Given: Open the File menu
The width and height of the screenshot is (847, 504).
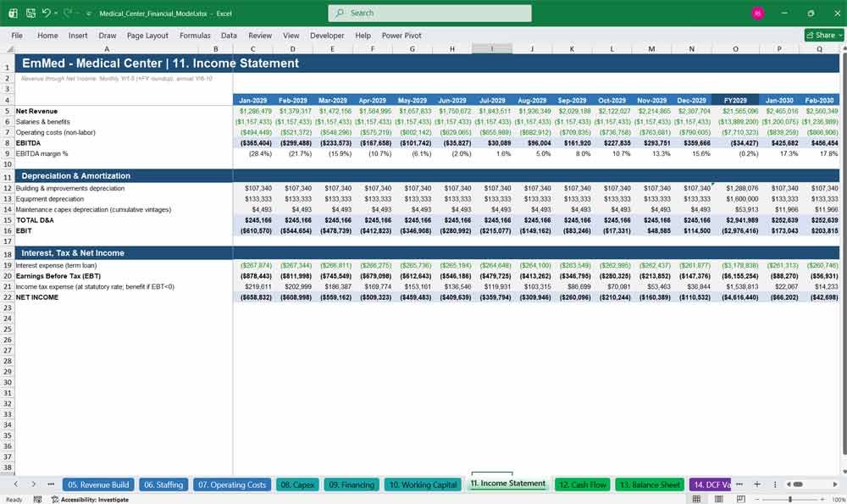Looking at the screenshot, I should [17, 35].
